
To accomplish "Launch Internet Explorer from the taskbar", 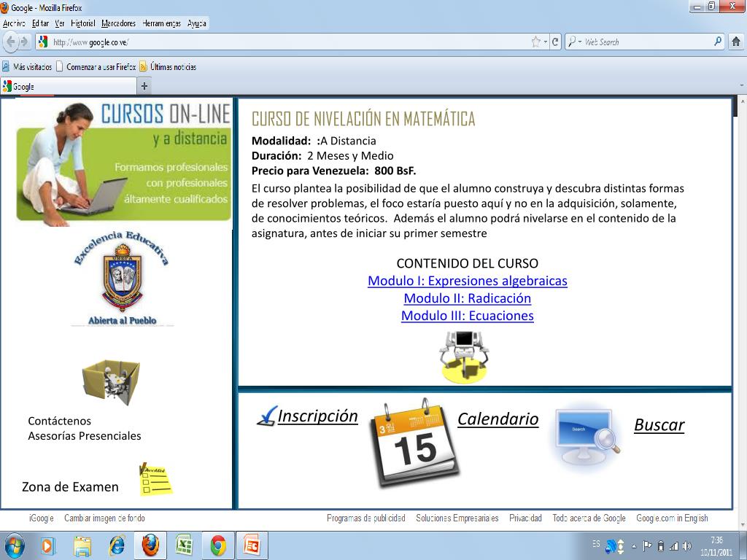I will pyautogui.click(x=116, y=545).
